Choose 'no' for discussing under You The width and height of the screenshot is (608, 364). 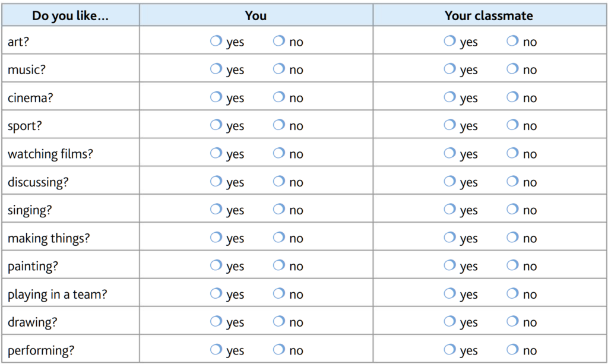(x=279, y=181)
